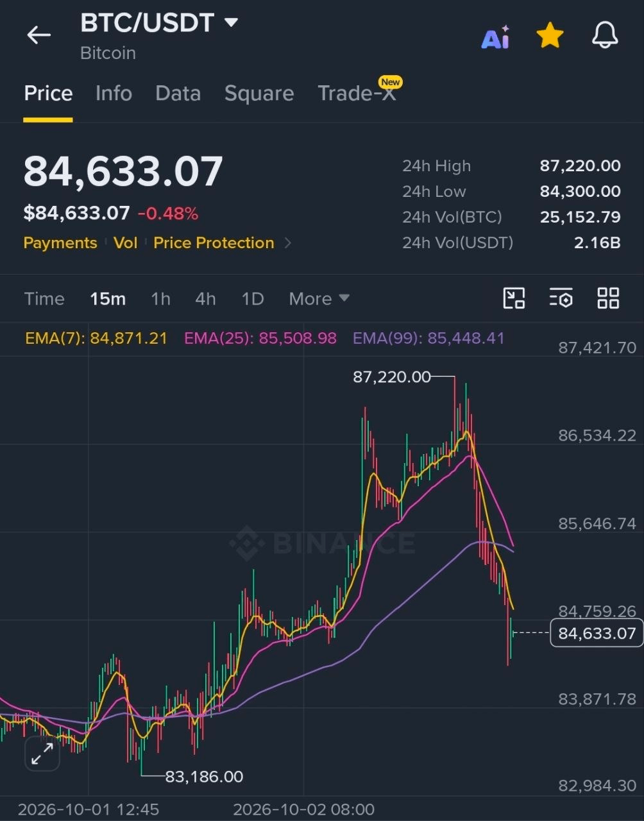Open the chart indicator settings icon

561,298
